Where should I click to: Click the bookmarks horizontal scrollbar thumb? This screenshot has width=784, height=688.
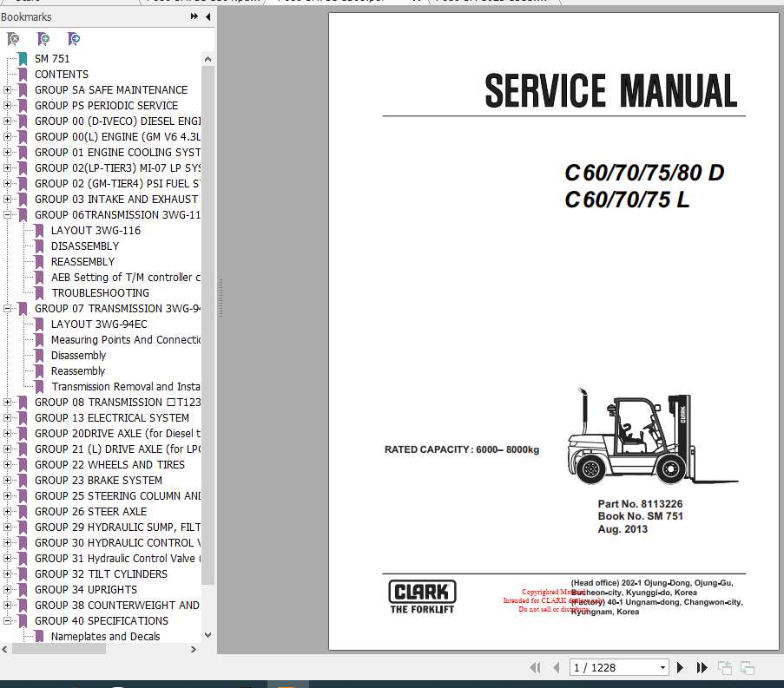[x=58, y=649]
